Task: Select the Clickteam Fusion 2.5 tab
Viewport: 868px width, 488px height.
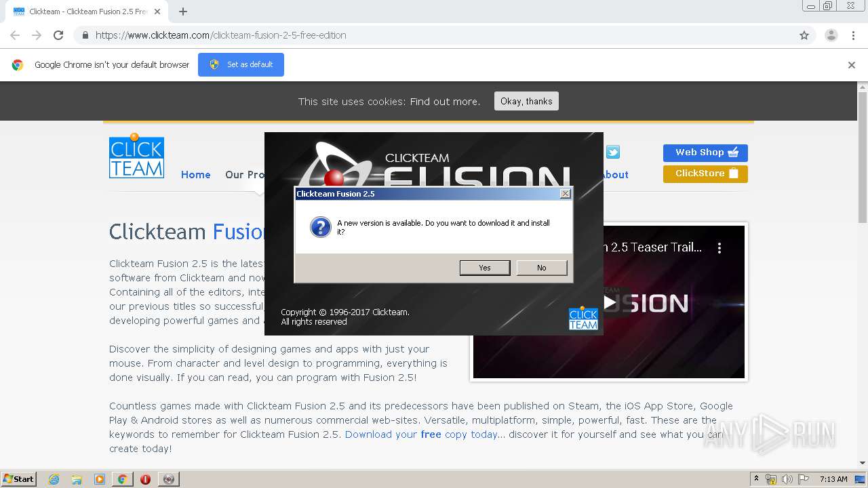Action: pos(86,12)
